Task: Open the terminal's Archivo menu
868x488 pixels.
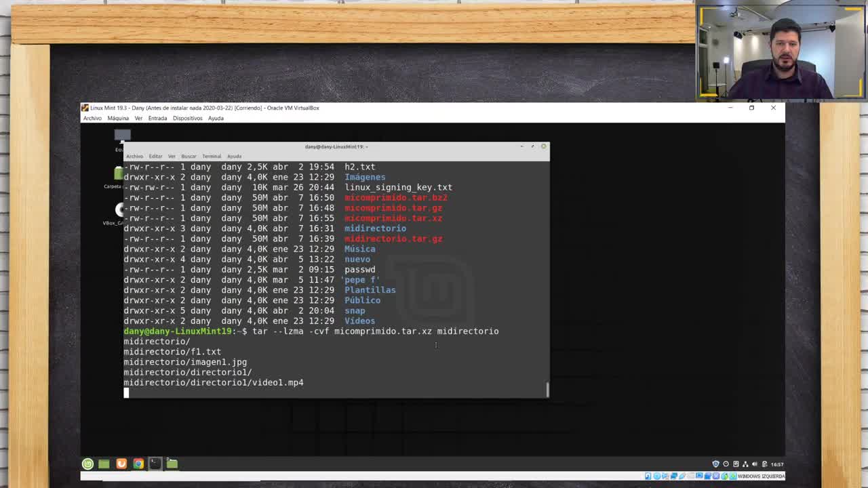Action: tap(134, 157)
